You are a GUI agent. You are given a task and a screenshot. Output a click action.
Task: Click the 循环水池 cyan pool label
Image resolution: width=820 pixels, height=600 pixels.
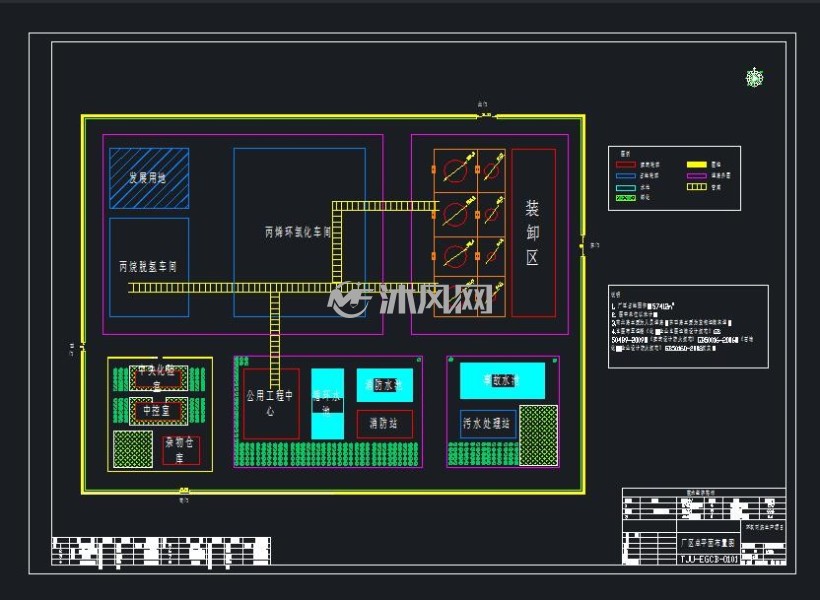tap(327, 403)
